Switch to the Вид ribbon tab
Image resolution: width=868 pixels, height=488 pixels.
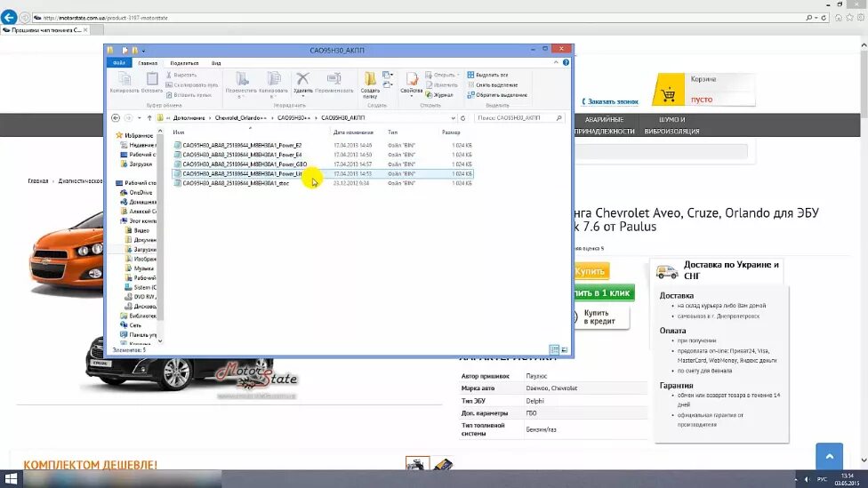coord(216,63)
